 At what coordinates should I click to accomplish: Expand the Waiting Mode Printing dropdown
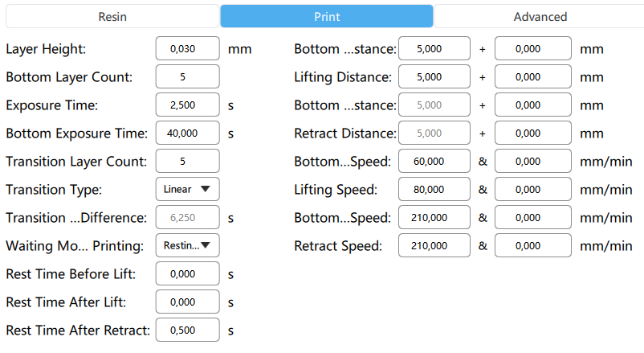(187, 245)
